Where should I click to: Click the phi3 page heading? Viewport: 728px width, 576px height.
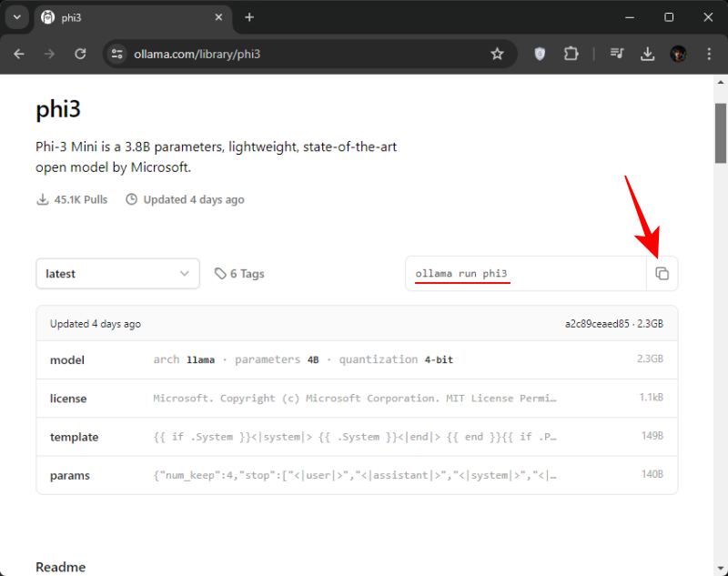tap(58, 109)
